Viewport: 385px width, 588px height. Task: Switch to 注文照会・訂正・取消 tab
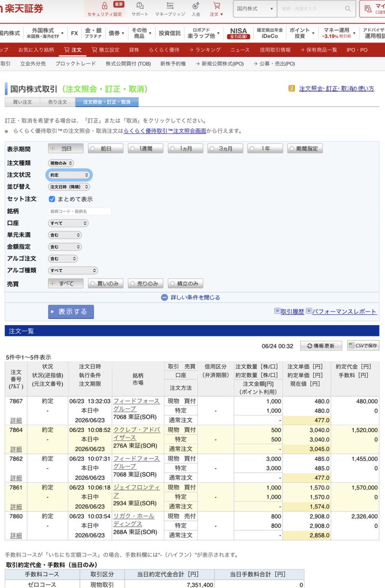(107, 102)
